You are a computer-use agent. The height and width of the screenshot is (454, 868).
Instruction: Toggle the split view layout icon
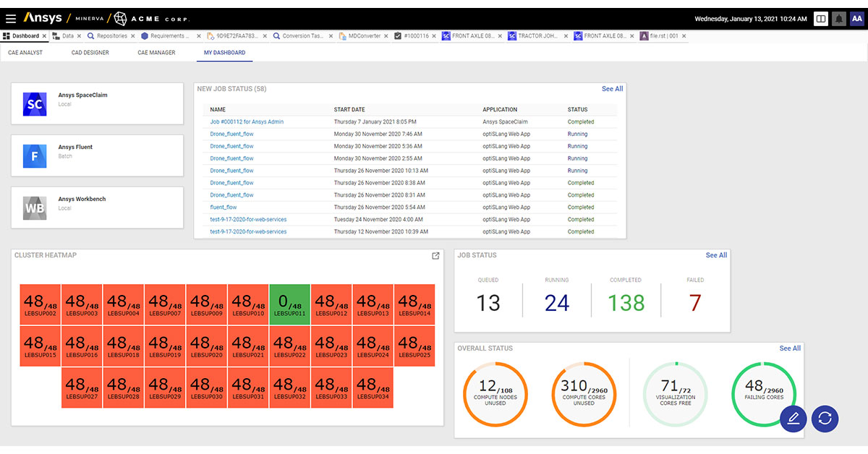click(x=820, y=19)
